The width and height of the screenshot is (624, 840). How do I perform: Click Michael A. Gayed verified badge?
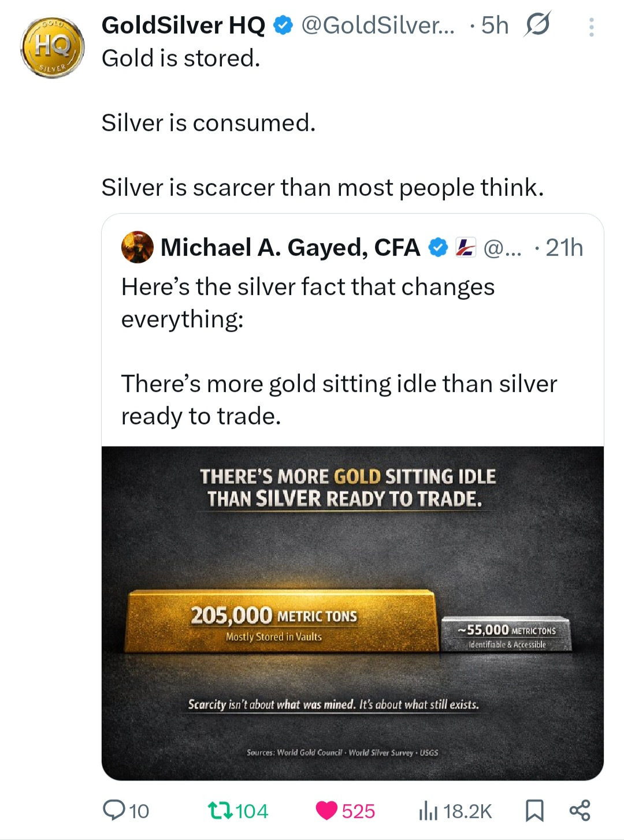tap(439, 248)
